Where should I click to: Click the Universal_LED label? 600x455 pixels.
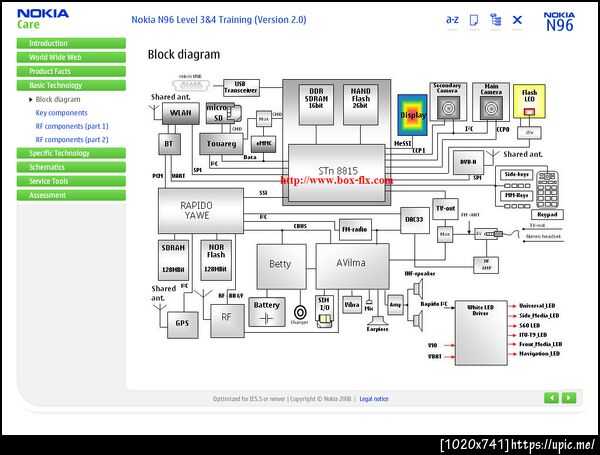(x=537, y=306)
